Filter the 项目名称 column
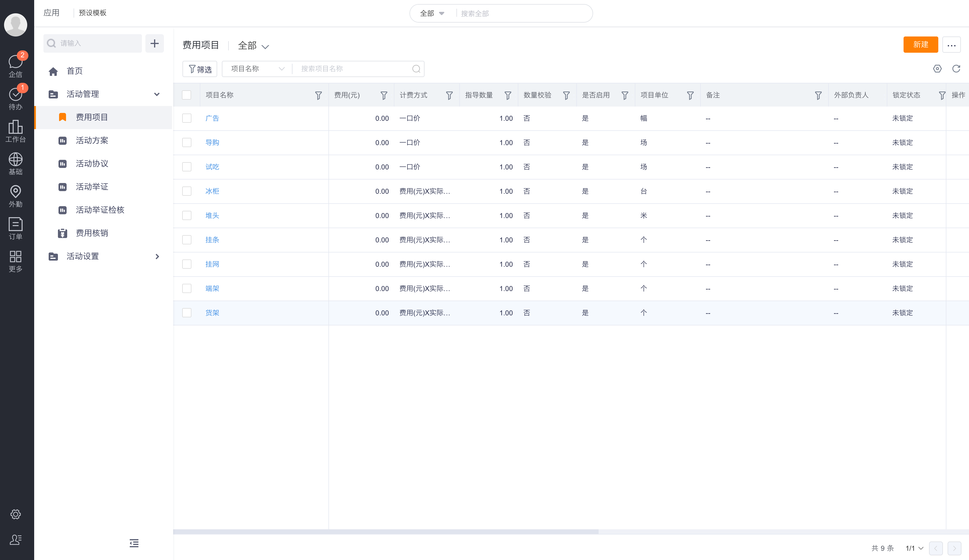The width and height of the screenshot is (969, 560). (318, 95)
